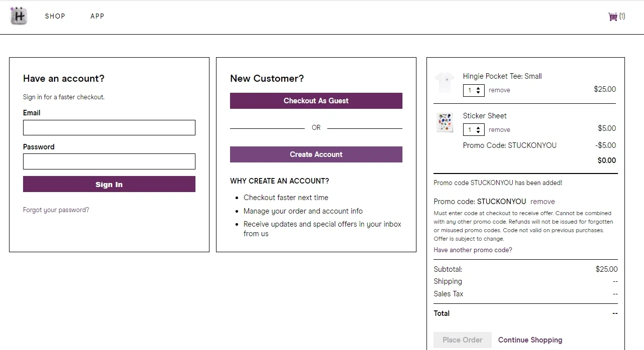The width and height of the screenshot is (644, 350).
Task: Click the Hingie logo icon
Action: click(19, 16)
